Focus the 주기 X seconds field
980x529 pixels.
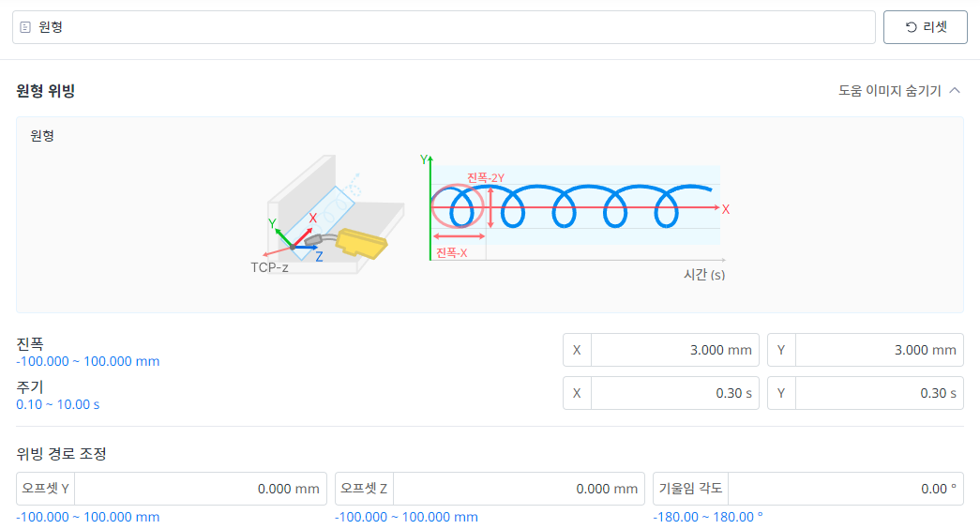coord(674,393)
